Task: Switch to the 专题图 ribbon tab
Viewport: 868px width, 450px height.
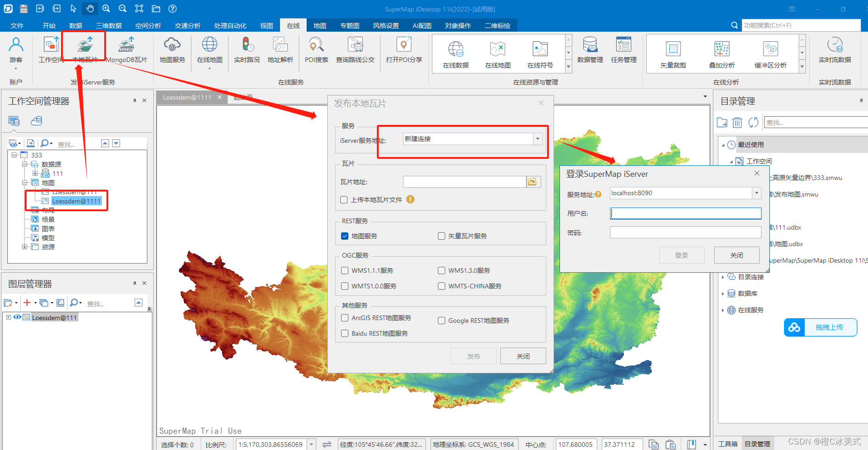Action: [350, 25]
